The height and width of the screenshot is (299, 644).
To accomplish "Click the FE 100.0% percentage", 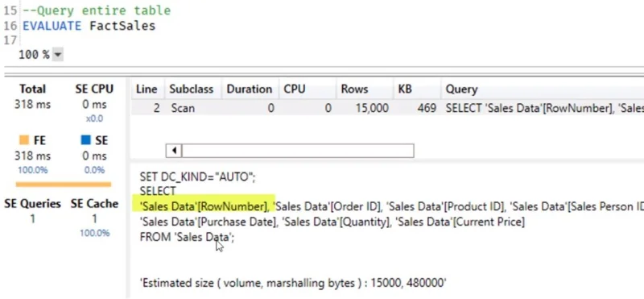I will 32,170.
